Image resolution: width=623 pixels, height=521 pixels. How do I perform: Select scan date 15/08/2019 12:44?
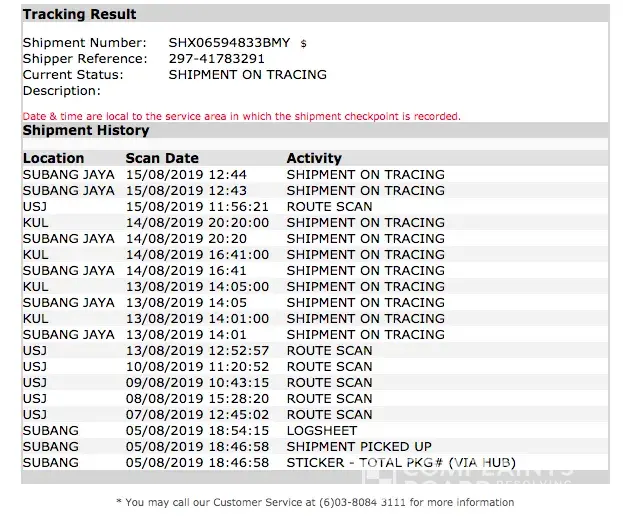pos(186,175)
